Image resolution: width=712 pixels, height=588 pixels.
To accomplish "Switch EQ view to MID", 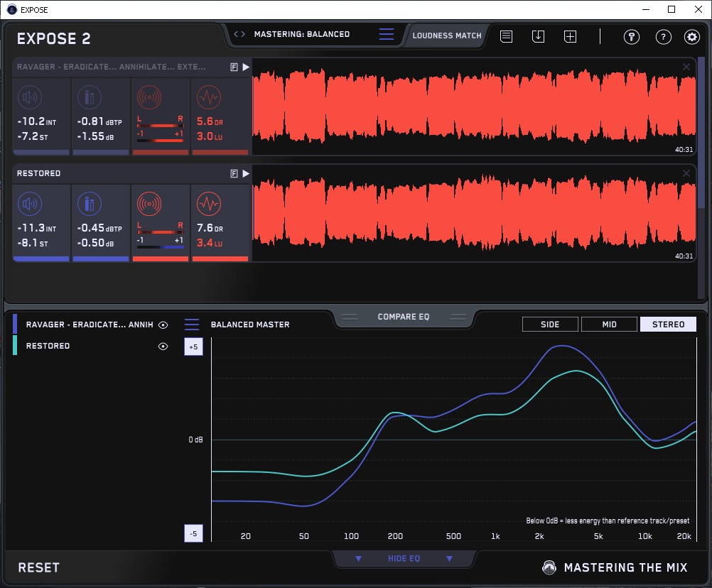I will coord(609,325).
